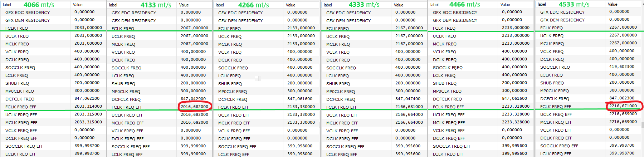Click the MCLK FREQ EFF value 2133,330000

(x=301, y=122)
